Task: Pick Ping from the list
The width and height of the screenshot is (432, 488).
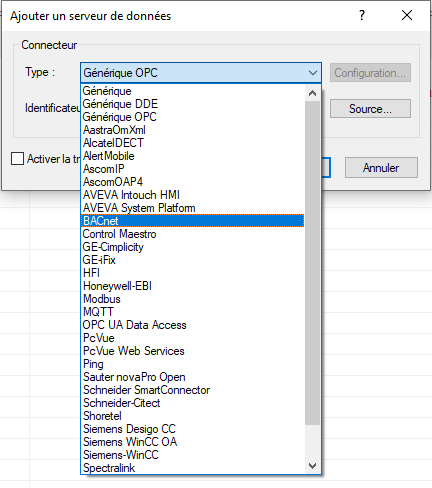Action: (193, 364)
